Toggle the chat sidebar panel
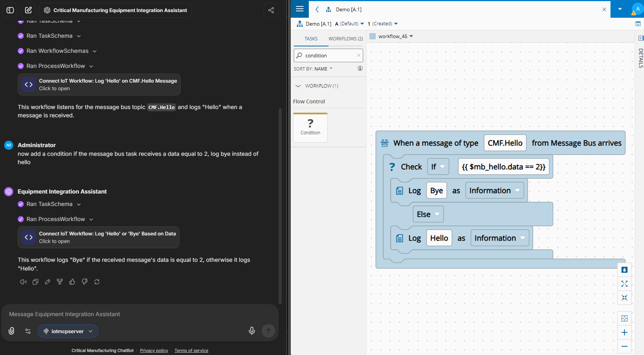This screenshot has height=355, width=644. tap(10, 10)
